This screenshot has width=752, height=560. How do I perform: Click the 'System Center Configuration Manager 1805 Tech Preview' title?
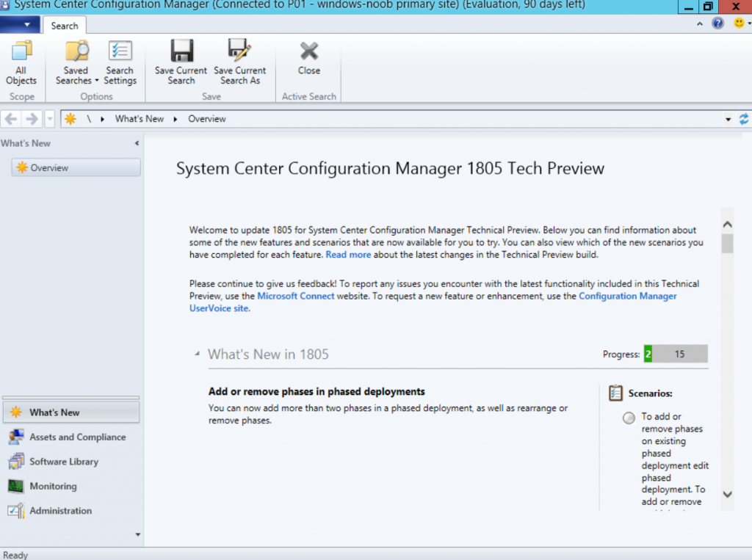click(390, 168)
